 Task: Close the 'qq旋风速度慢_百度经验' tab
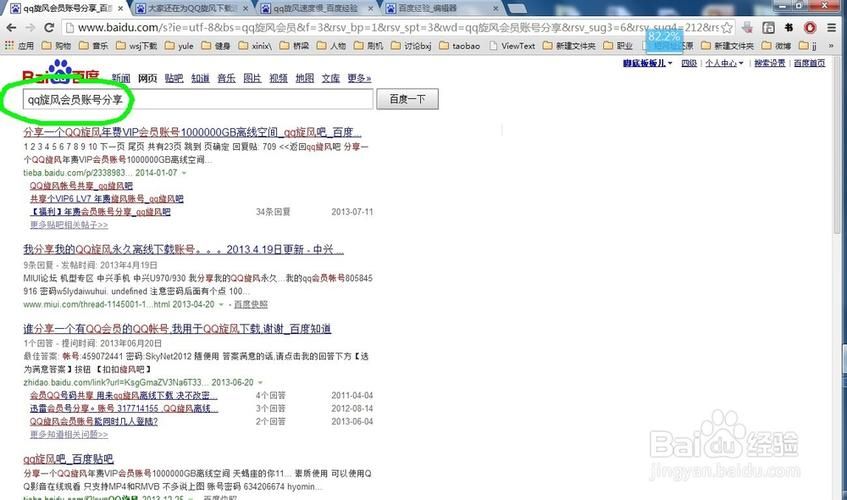point(371,9)
